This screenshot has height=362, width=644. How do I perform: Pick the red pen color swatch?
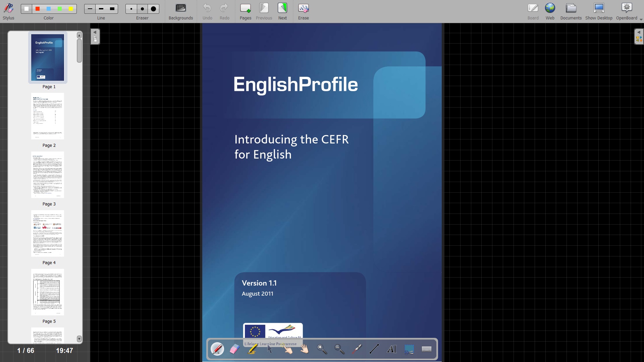38,9
